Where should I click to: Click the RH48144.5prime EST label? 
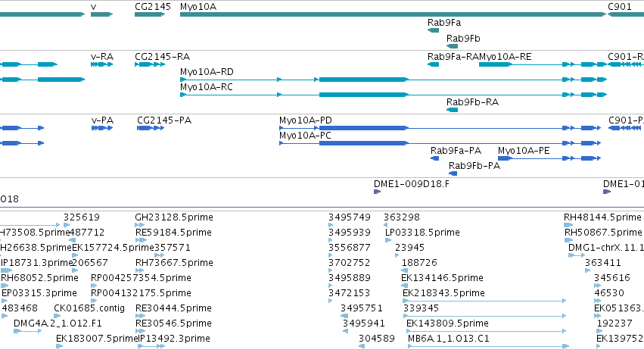tap(602, 217)
